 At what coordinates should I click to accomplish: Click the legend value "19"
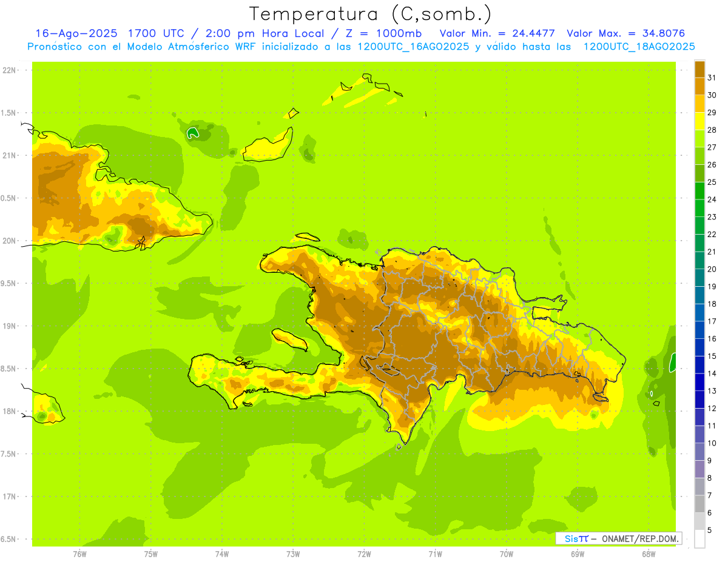712,286
